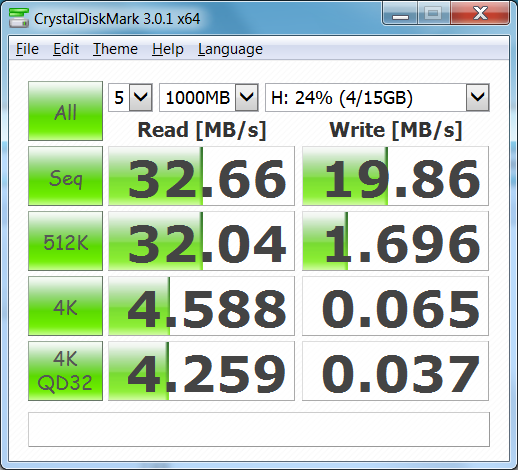Open the Language menu

(230, 49)
